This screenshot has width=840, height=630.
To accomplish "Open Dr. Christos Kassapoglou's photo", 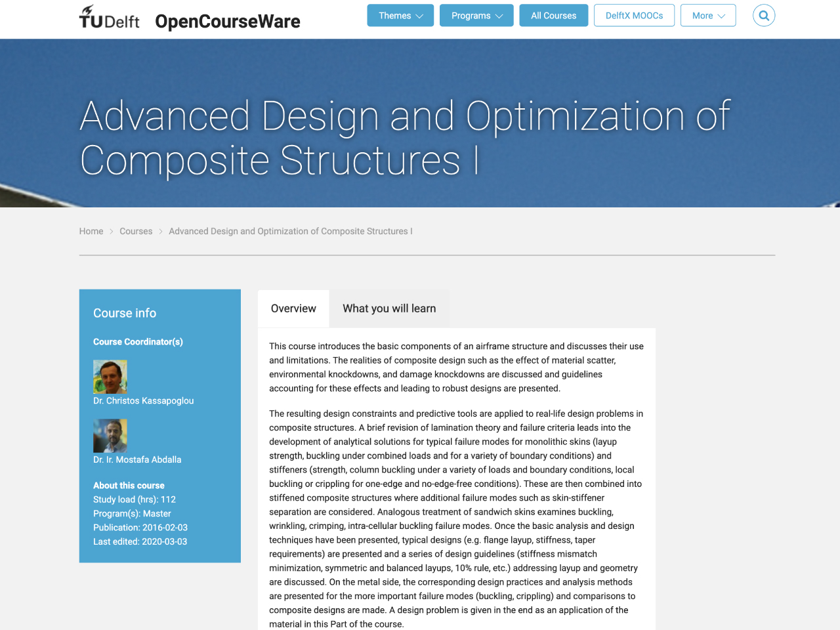I will [110, 377].
